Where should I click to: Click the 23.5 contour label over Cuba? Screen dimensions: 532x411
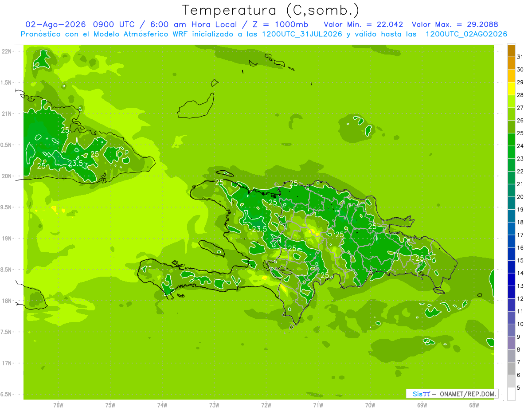pyautogui.click(x=76, y=164)
